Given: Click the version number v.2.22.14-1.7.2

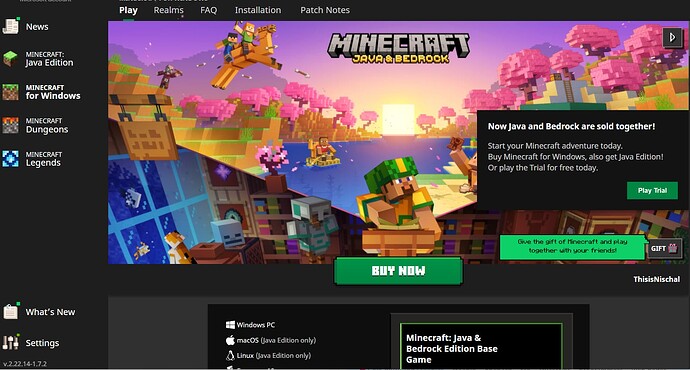Looking at the screenshot, I should coord(25,364).
